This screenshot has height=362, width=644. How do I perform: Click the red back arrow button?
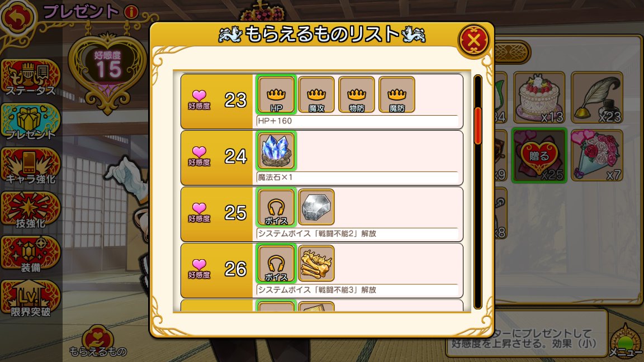(x=17, y=17)
